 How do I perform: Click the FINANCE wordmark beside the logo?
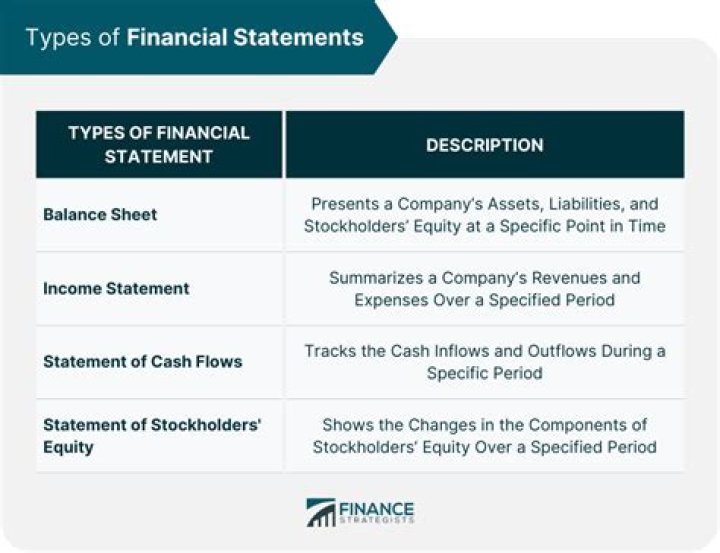coord(376,509)
